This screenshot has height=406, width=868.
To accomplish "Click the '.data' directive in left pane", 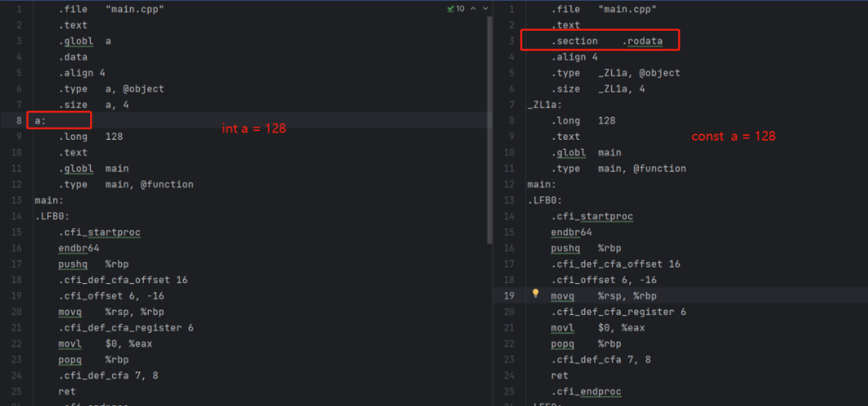I will (x=72, y=57).
